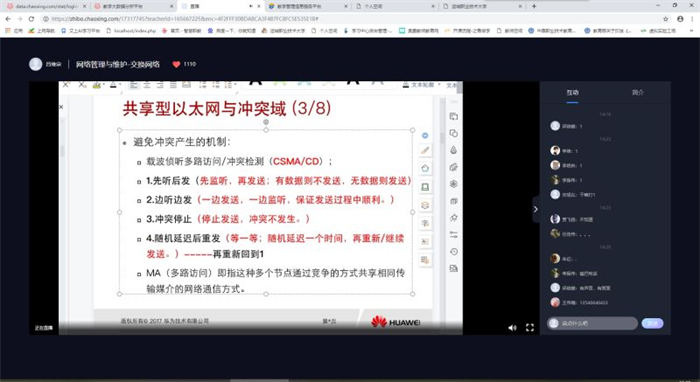Screen dimensions: 700x382
Task: Click the line starting 3.冲突停止
Action: [228, 219]
